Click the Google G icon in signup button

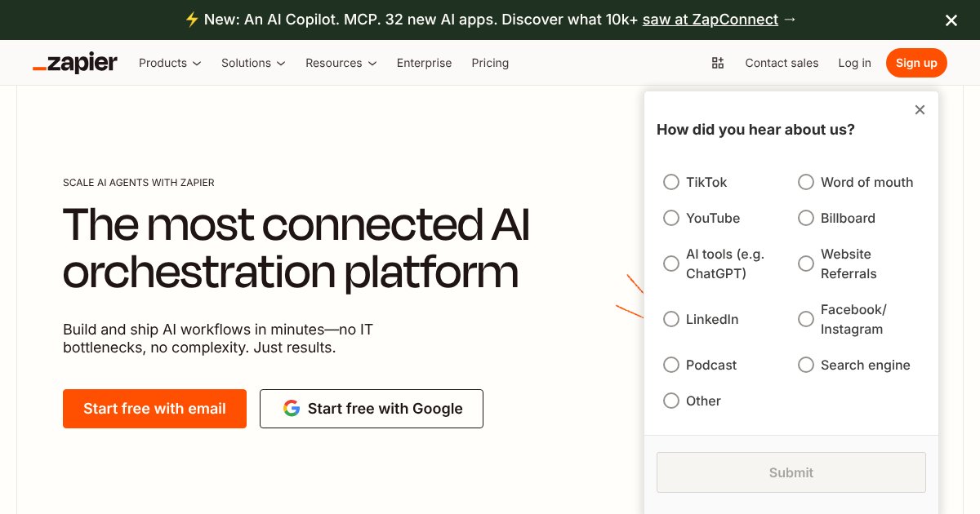point(292,408)
